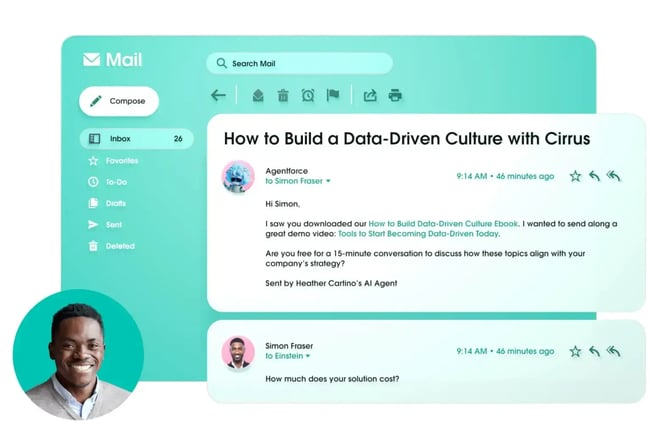650x433 pixels.
Task: Open the Drafts folder
Action: [x=115, y=203]
